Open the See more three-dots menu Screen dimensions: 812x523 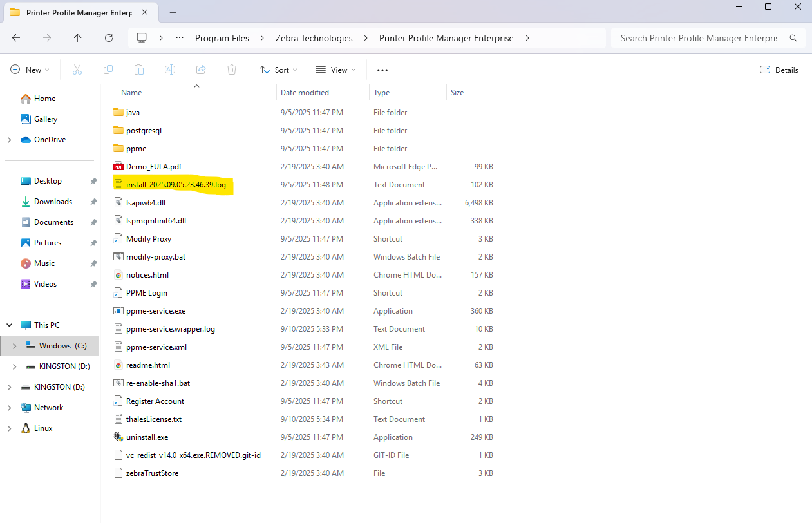(x=382, y=70)
